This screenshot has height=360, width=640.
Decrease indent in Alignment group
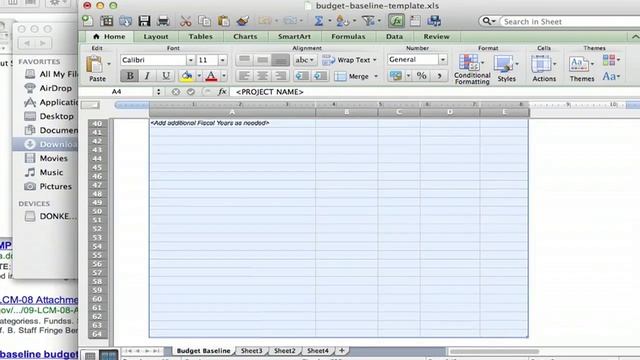point(302,76)
